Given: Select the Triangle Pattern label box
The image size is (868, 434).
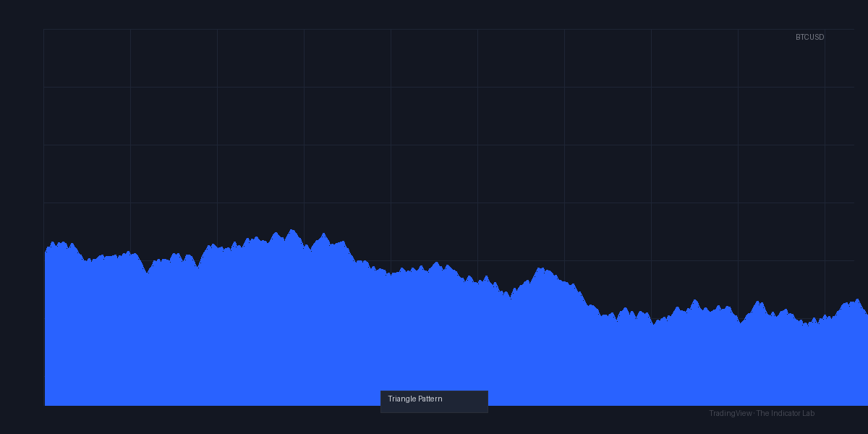Looking at the screenshot, I should click(434, 401).
